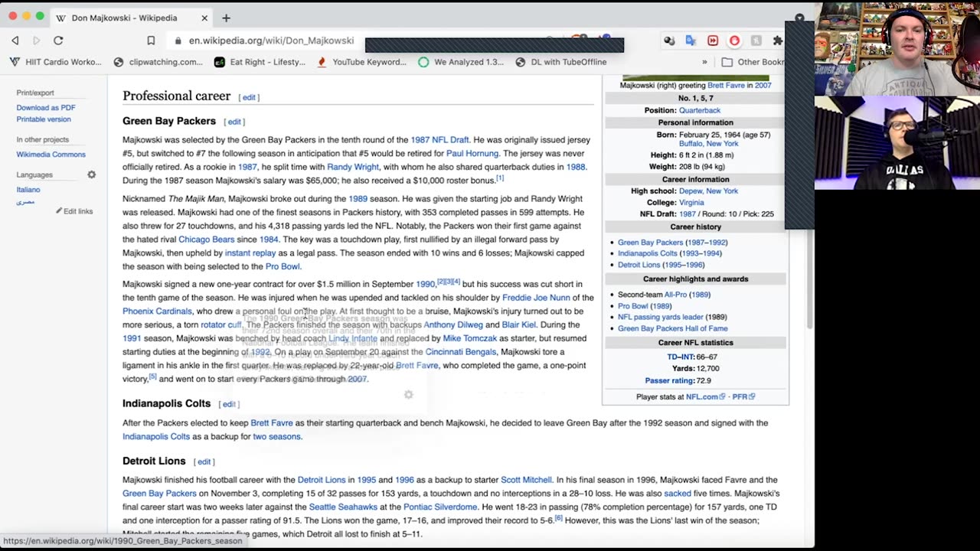Open Passer rating link in infobox
Viewport: 980px width, 551px height.
(x=669, y=380)
